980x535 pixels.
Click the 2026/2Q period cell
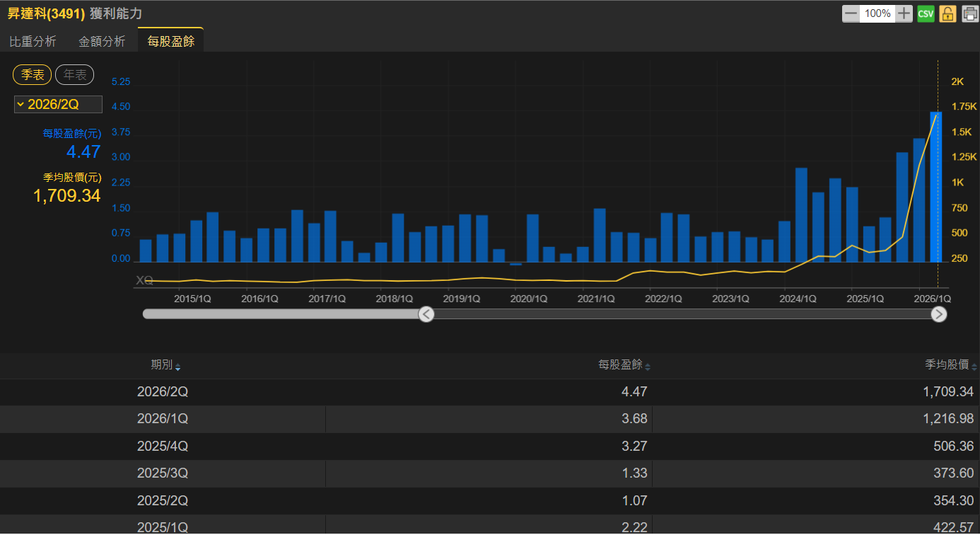(x=163, y=392)
